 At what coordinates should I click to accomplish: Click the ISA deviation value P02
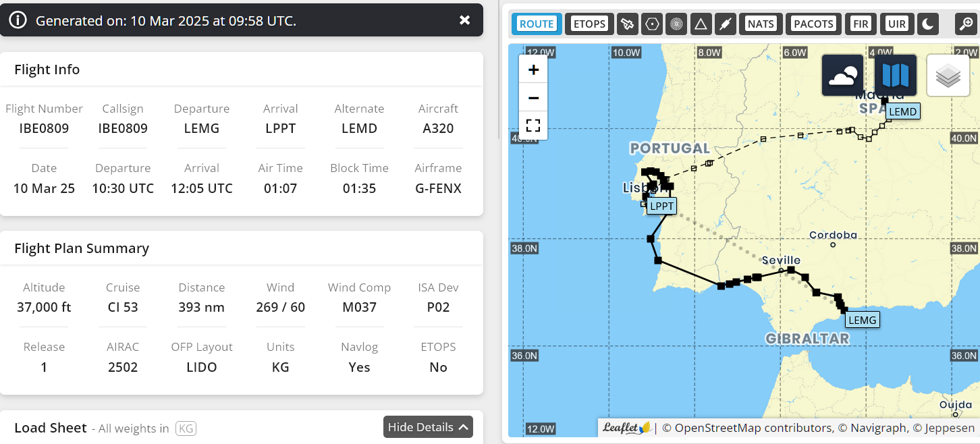click(438, 307)
